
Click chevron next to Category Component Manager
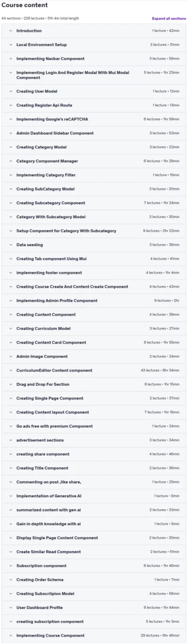click(x=10, y=161)
